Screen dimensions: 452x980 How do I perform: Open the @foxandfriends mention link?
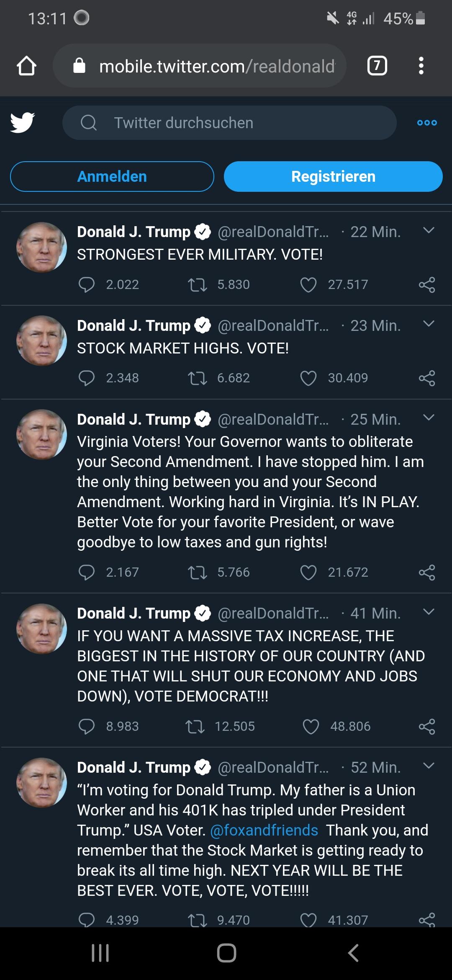264,830
